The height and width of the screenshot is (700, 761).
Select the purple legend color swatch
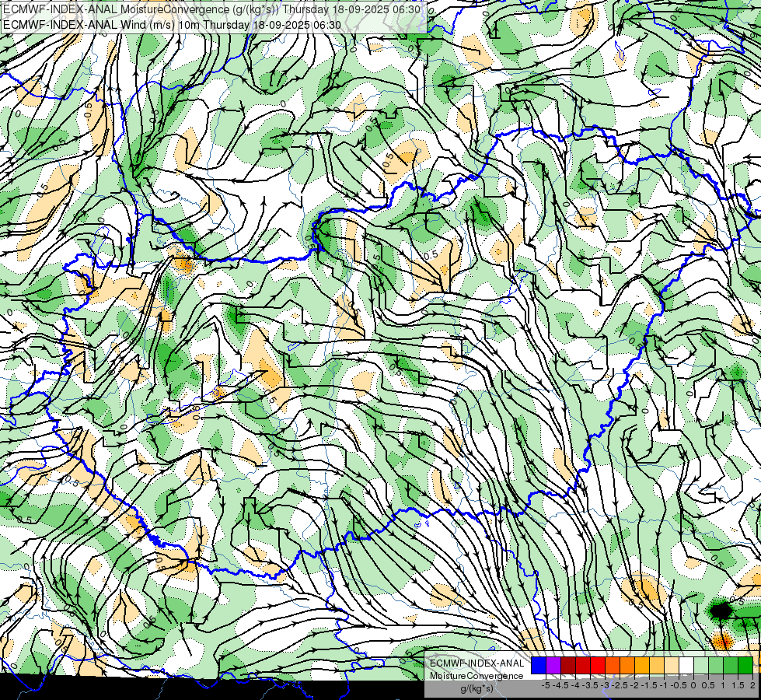pyautogui.click(x=553, y=665)
